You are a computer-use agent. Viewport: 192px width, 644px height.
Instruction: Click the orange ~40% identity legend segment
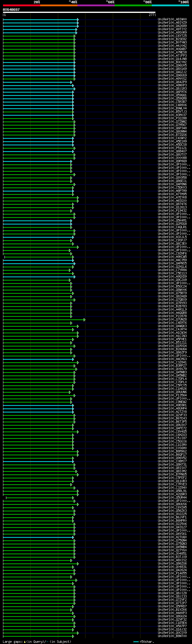pyautogui.click(x=59, y=5)
